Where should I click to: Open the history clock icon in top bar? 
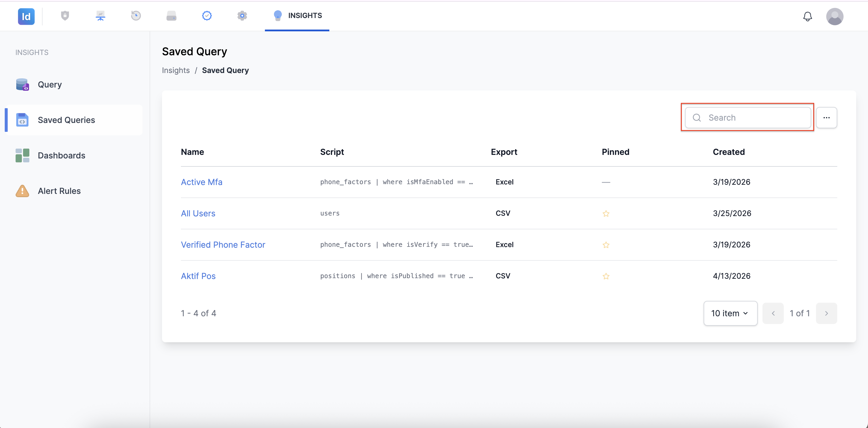click(136, 15)
